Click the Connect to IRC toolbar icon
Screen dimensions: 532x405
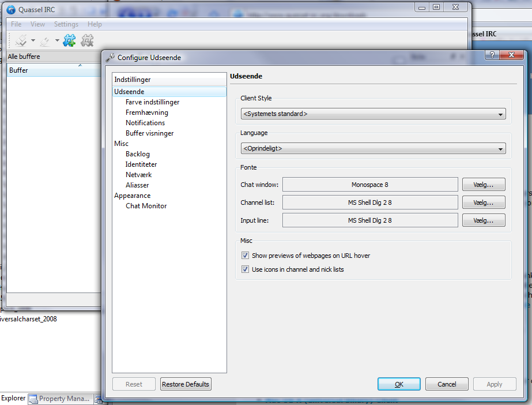tap(21, 41)
